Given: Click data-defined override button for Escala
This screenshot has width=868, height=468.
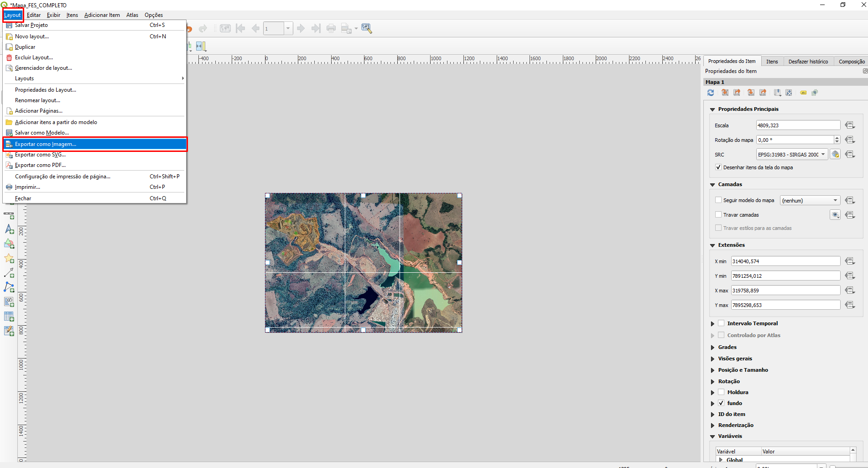Looking at the screenshot, I should (x=850, y=125).
